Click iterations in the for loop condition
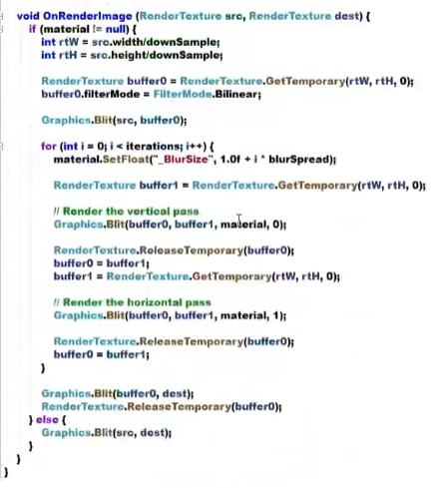The height and width of the screenshot is (488, 448). tap(154, 146)
